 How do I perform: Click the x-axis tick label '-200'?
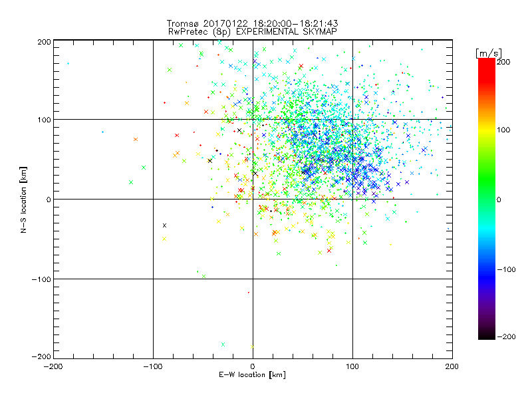[53, 366]
